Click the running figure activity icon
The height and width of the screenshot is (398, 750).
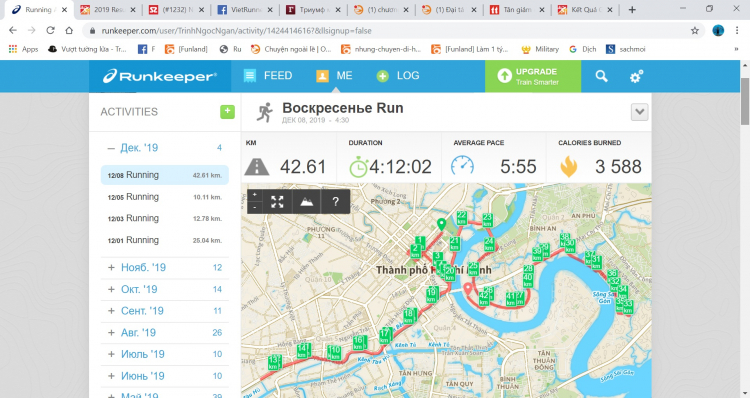tap(265, 112)
